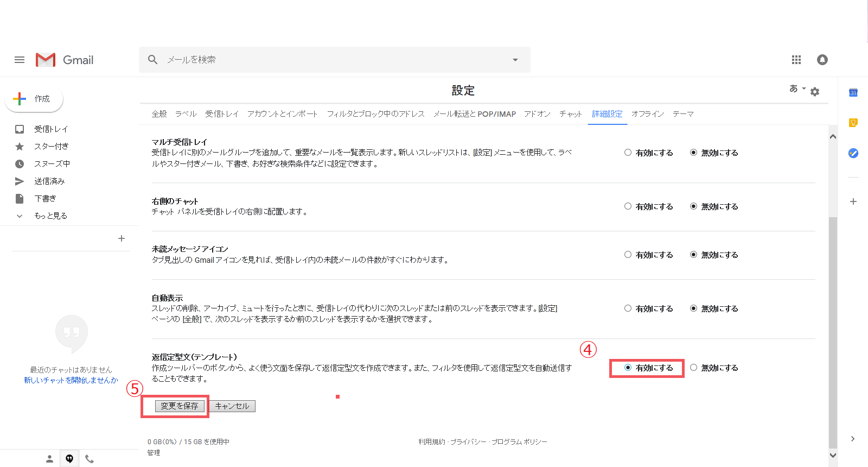Click the inbox icon beside 受信トレイ
The height and width of the screenshot is (467, 868).
tap(20, 129)
